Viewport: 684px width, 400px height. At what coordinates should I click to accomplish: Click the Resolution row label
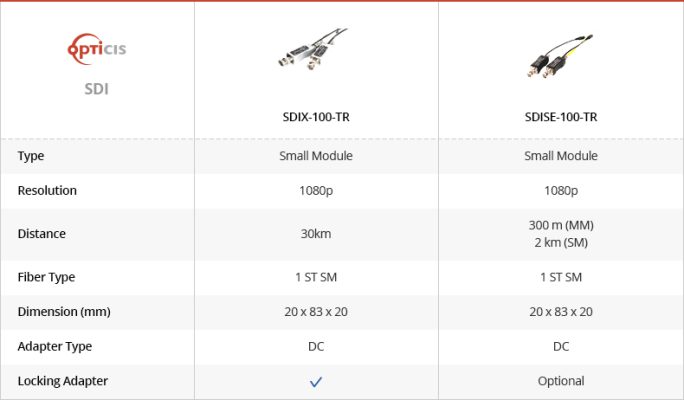(47, 191)
